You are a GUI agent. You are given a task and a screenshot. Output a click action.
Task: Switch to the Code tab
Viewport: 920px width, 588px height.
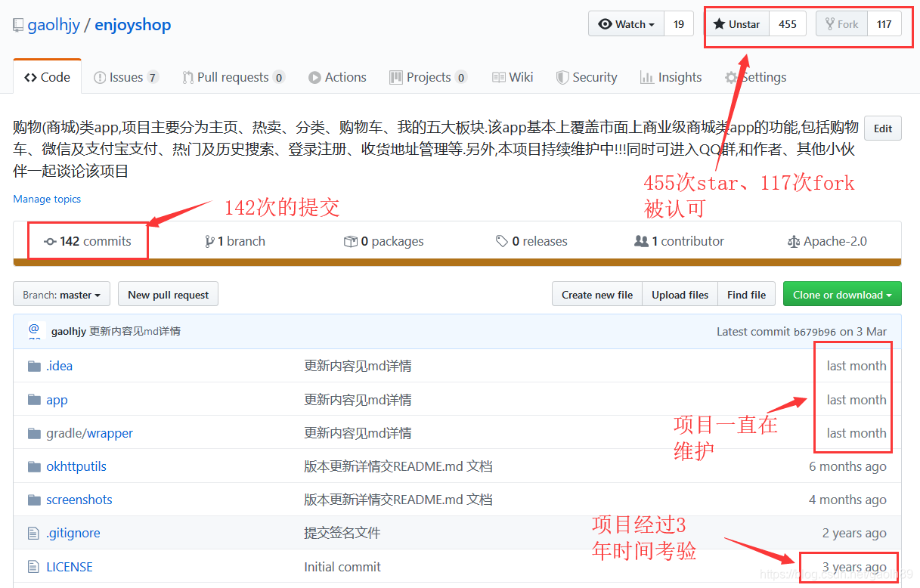click(x=47, y=77)
